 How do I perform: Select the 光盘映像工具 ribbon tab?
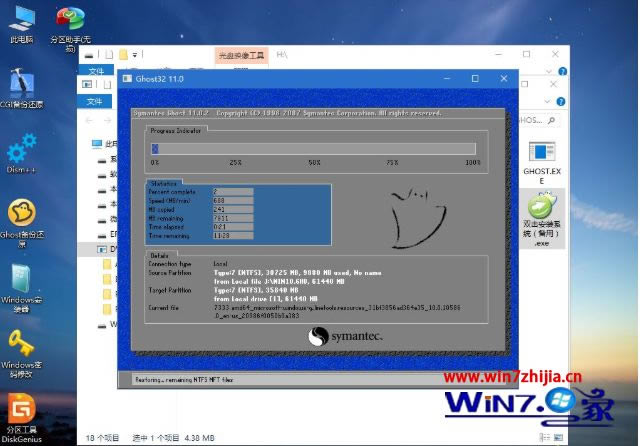(241, 55)
